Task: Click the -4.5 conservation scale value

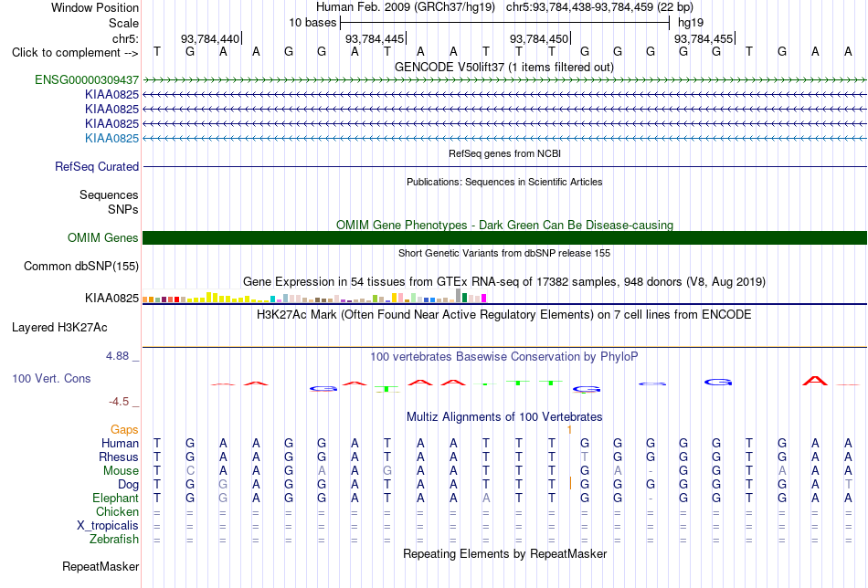Action: (119, 402)
